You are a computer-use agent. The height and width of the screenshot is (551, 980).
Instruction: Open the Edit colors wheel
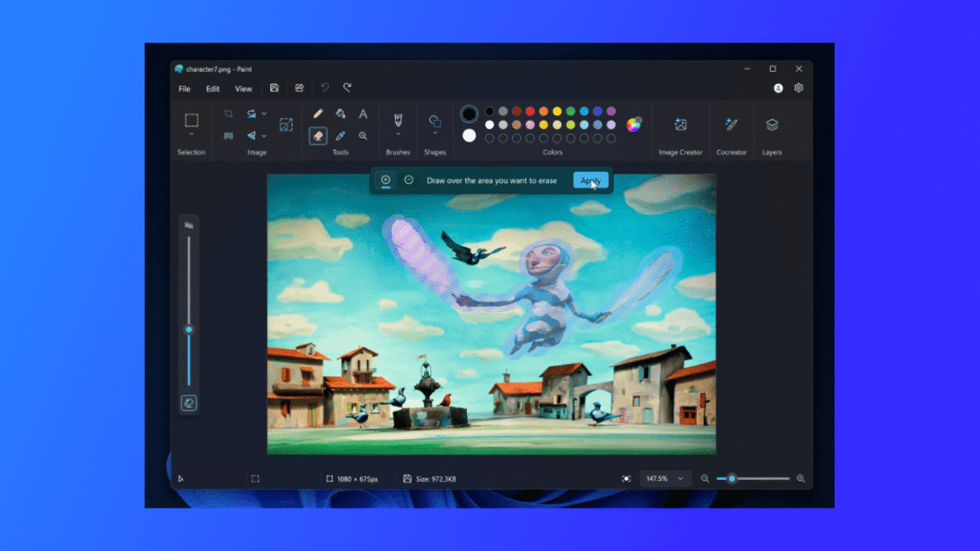point(635,124)
